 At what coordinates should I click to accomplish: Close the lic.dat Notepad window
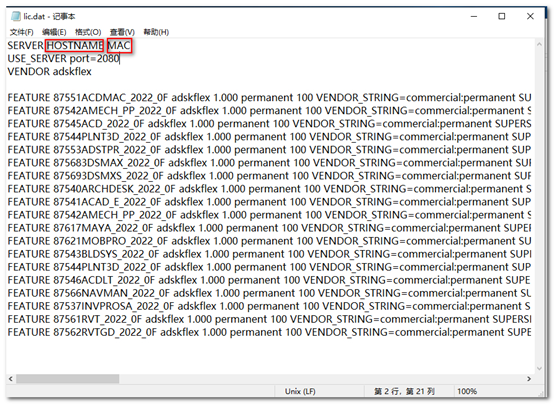pos(530,16)
